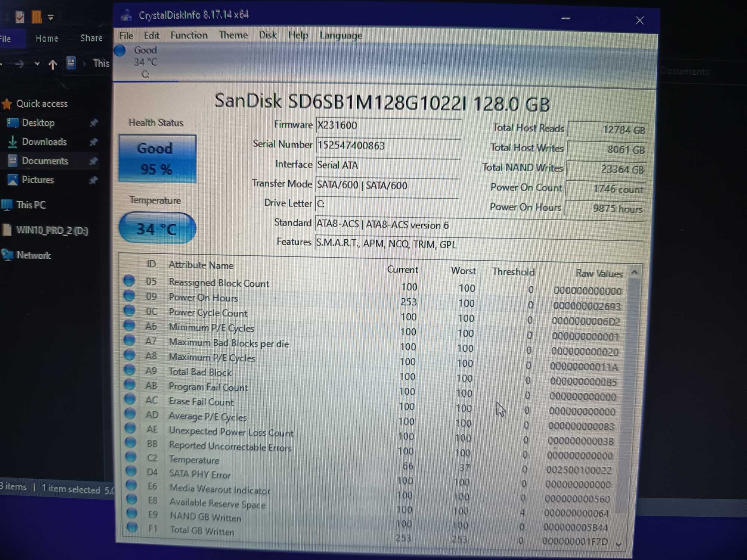Click the Good 95 % health status button

click(157, 159)
